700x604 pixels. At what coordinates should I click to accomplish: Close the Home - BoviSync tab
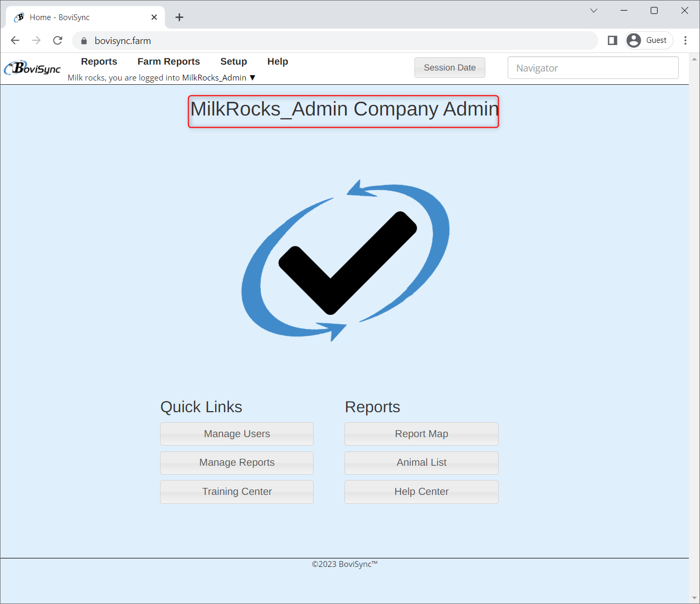tap(154, 17)
